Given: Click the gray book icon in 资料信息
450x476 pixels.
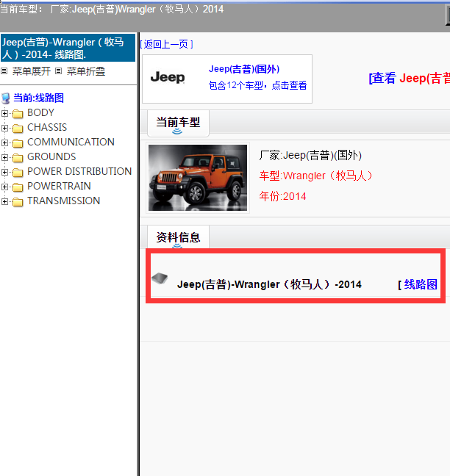Looking at the screenshot, I should click(160, 278).
